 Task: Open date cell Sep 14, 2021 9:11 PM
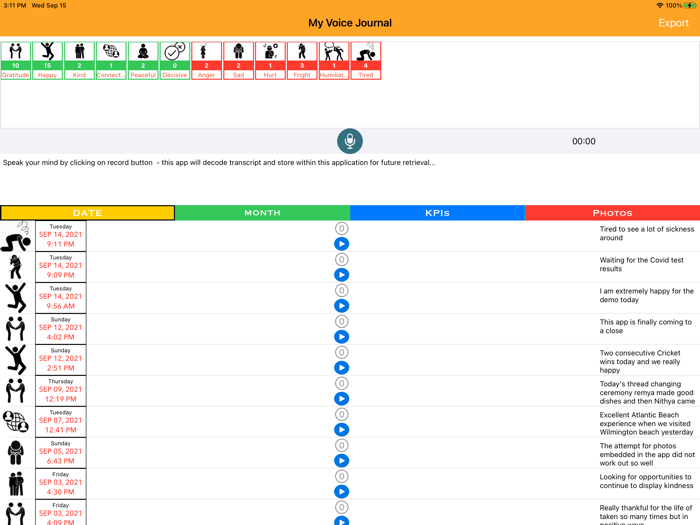tap(61, 236)
